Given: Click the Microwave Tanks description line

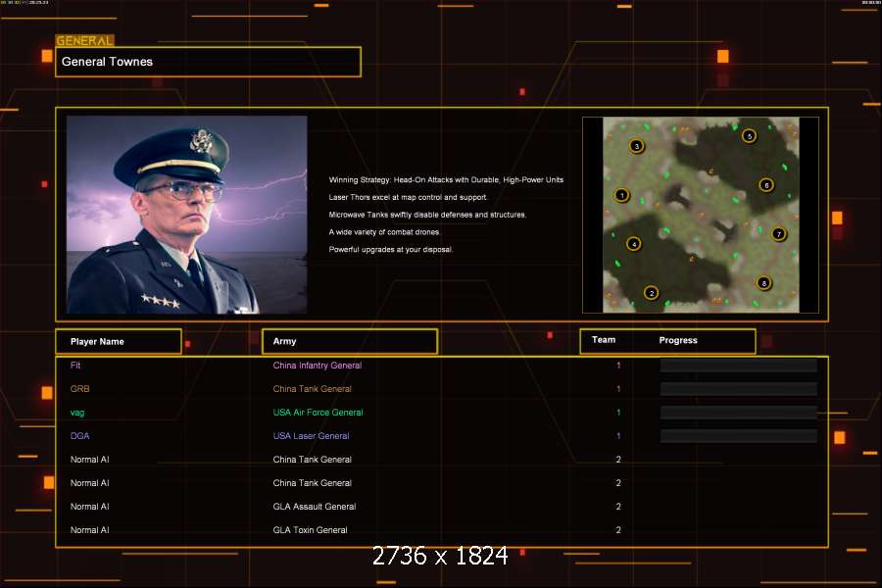Looking at the screenshot, I should coord(427,215).
